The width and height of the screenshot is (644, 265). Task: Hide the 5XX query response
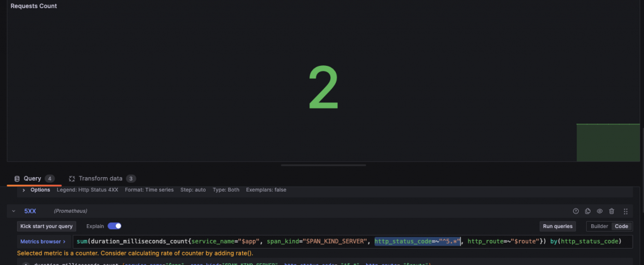pos(599,211)
